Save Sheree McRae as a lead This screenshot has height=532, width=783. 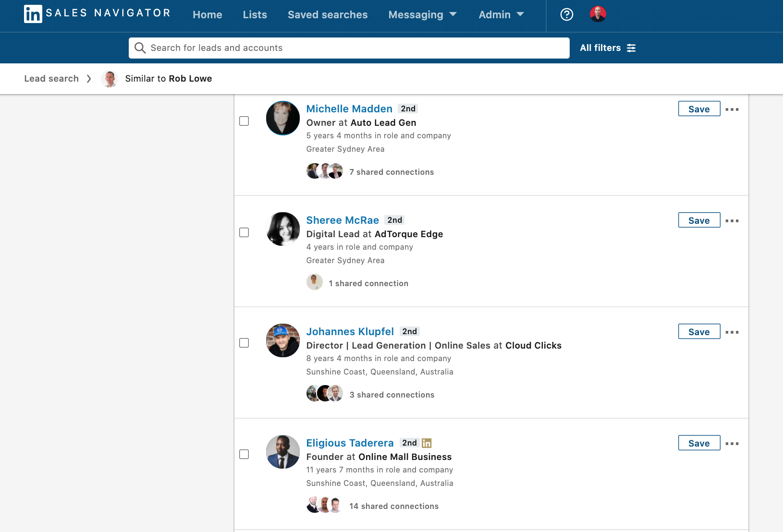pyautogui.click(x=699, y=220)
